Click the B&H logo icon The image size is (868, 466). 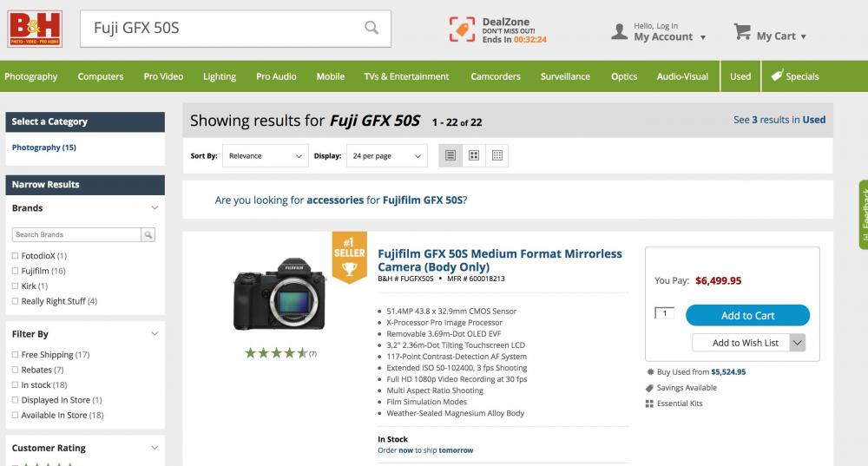point(35,29)
